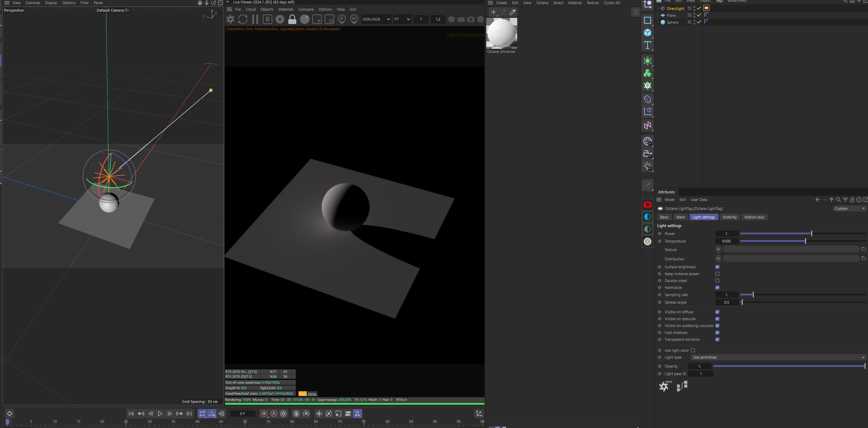Toggle the Live Viewer lock icon
Viewport: 868px width, 428px height.
(292, 19)
